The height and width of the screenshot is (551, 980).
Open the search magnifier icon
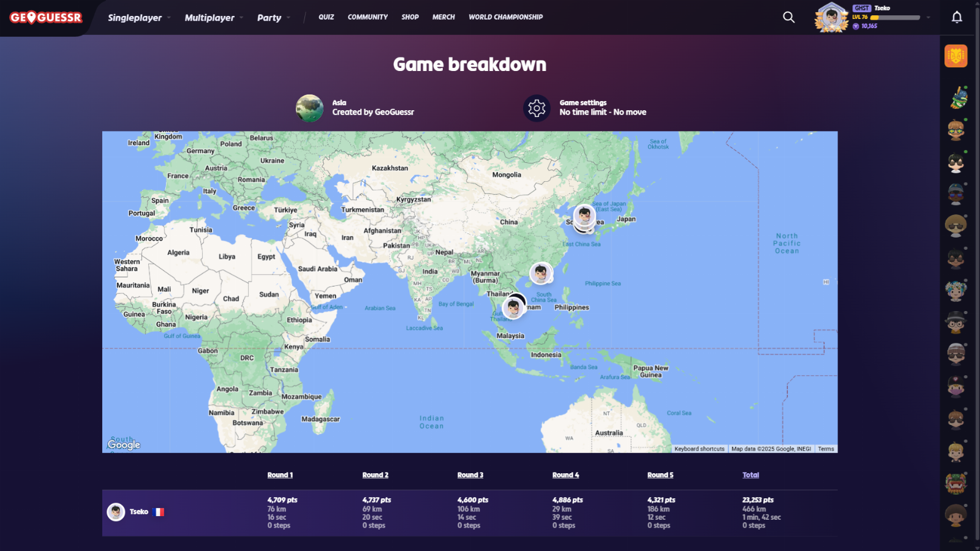(789, 17)
